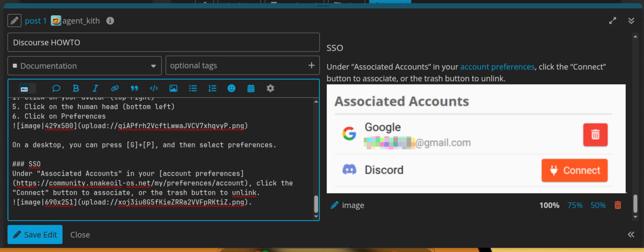644x252 pixels.
Task: Click the agent_kith avatar
Action: click(x=56, y=21)
